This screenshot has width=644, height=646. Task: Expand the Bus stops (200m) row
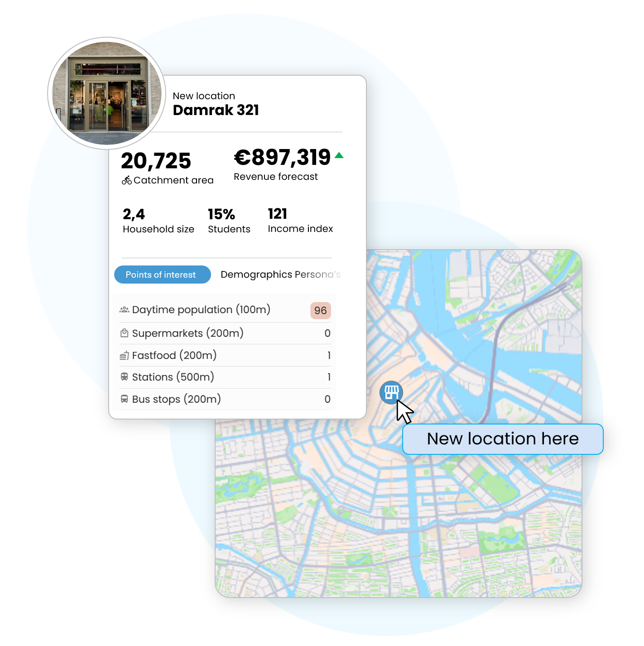click(x=225, y=399)
